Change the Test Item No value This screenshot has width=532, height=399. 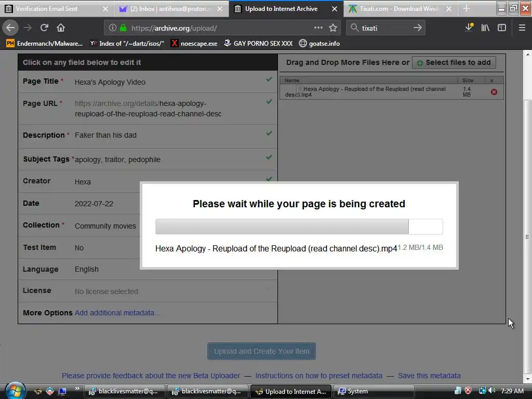coord(79,248)
